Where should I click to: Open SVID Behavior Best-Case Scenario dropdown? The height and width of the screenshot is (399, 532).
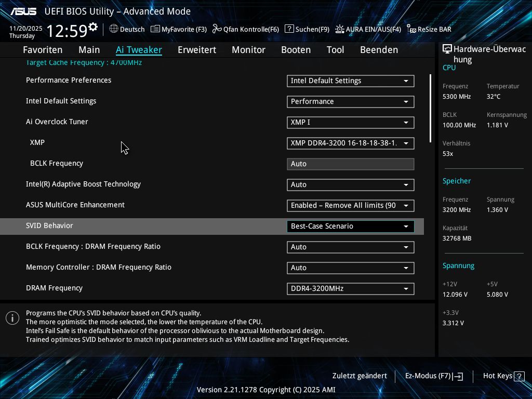[351, 227]
